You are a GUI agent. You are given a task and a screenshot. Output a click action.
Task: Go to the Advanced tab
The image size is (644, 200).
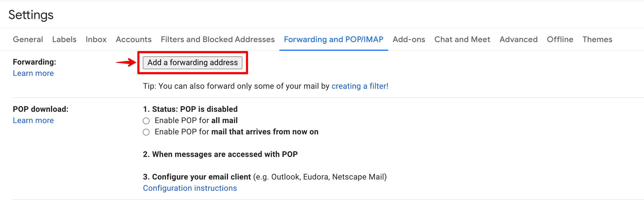[x=518, y=39]
